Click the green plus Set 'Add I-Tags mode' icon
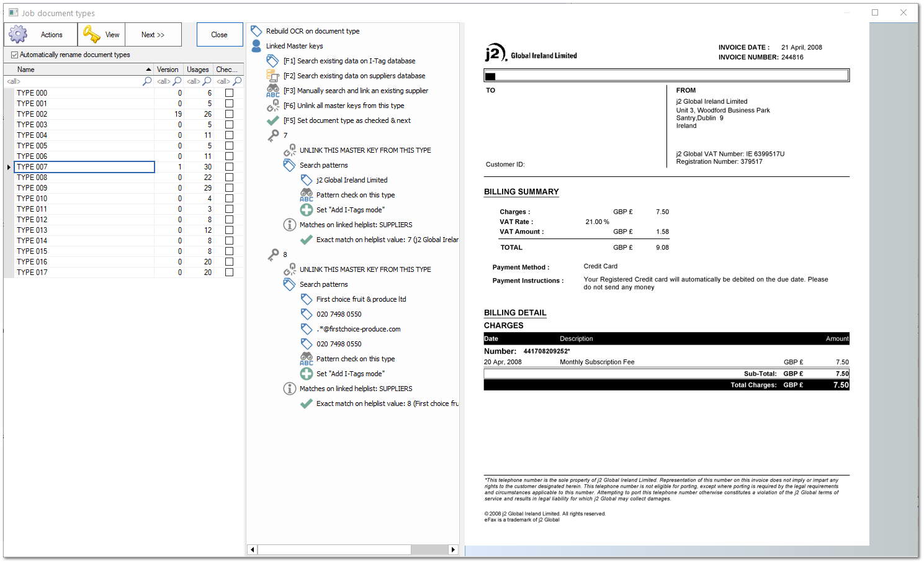The width and height of the screenshot is (924, 563). tap(307, 210)
